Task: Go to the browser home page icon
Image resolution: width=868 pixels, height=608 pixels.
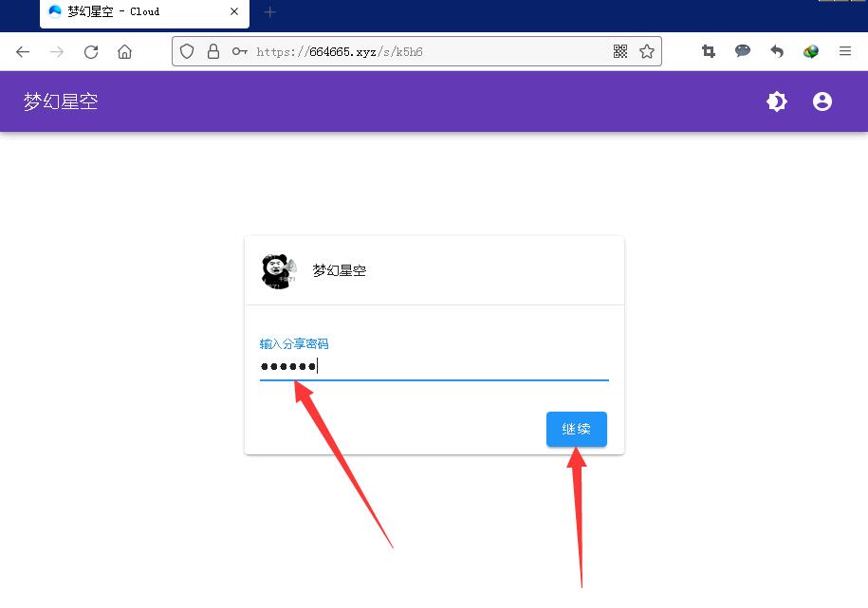Action: [124, 52]
